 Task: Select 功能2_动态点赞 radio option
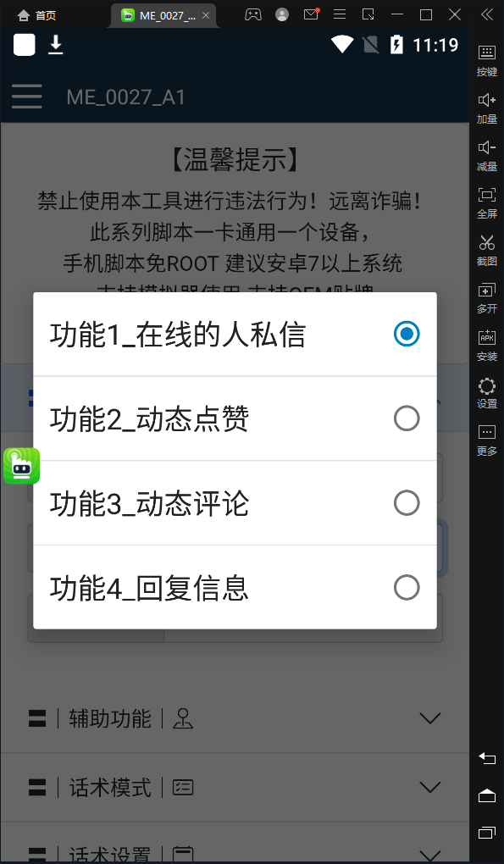(x=235, y=418)
